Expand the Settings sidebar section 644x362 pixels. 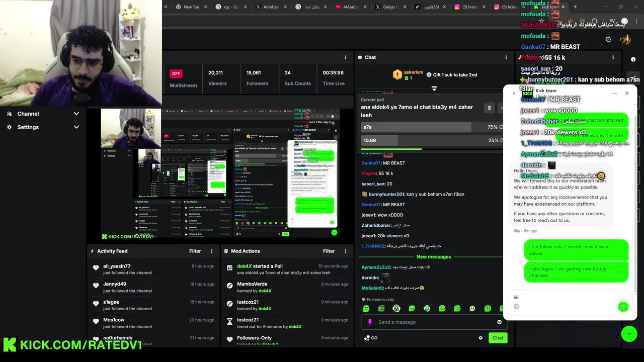click(x=76, y=127)
